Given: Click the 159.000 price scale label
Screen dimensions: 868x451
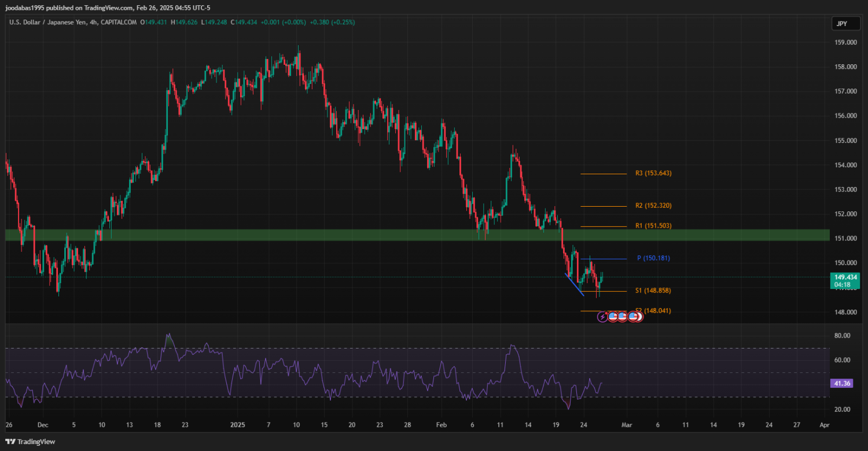Looking at the screenshot, I should pyautogui.click(x=845, y=42).
